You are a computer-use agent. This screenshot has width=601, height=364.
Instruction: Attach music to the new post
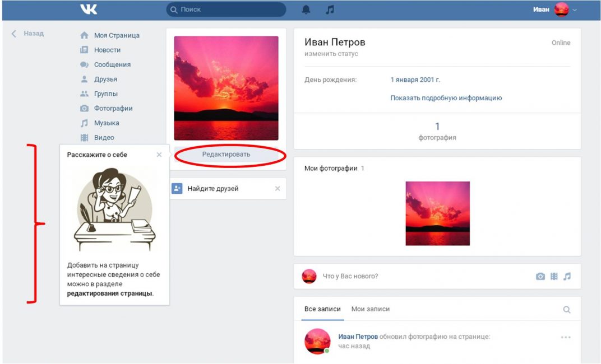coord(567,276)
